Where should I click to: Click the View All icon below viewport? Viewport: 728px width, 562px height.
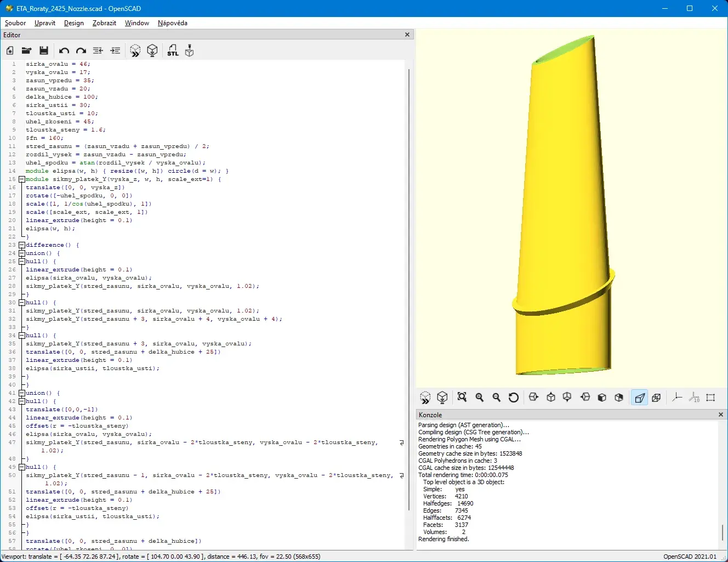[462, 398]
